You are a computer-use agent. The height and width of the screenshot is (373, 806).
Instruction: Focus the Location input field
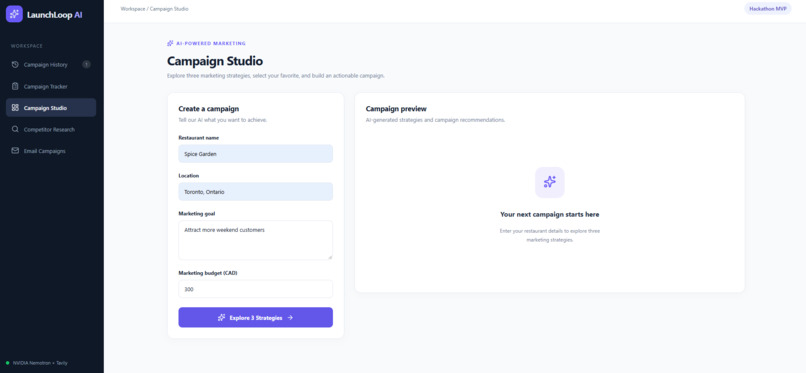pyautogui.click(x=255, y=192)
